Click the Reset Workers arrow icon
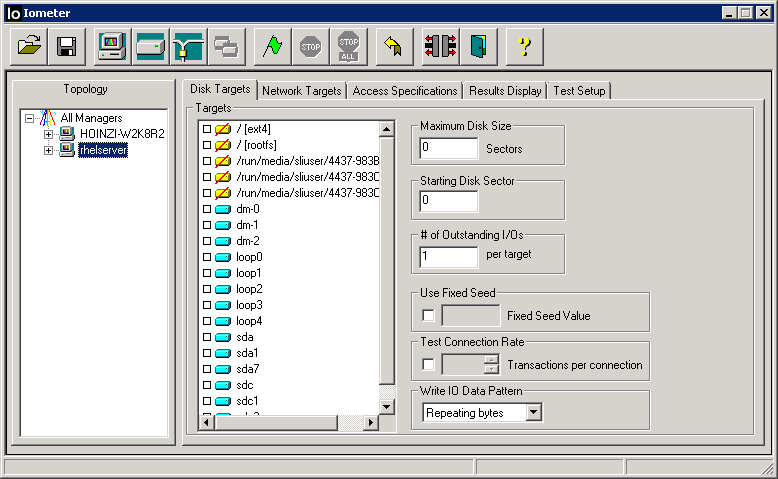Image resolution: width=778 pixels, height=479 pixels. click(394, 46)
